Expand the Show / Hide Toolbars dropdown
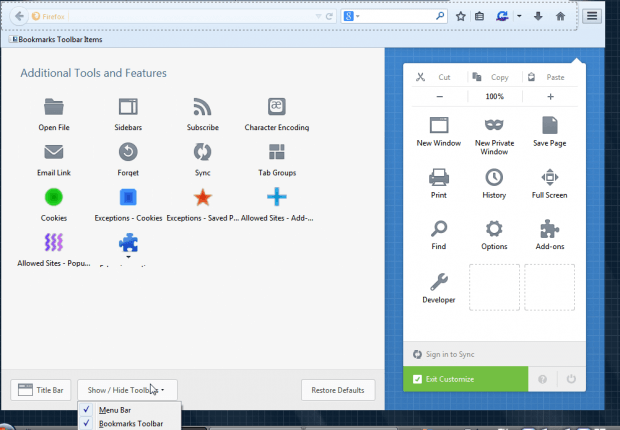The width and height of the screenshot is (620, 430). 127,389
